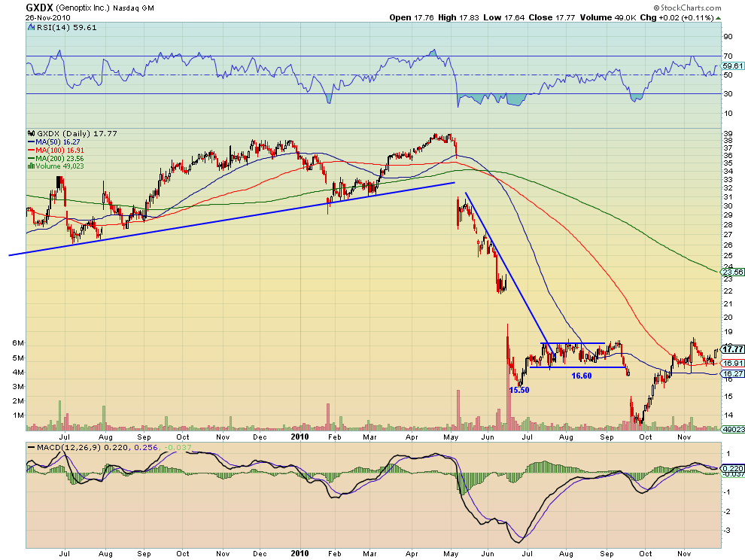Select the company name (Genoptix Inc.)
Image resolution: width=745 pixels, height=560 pixels.
coord(83,8)
